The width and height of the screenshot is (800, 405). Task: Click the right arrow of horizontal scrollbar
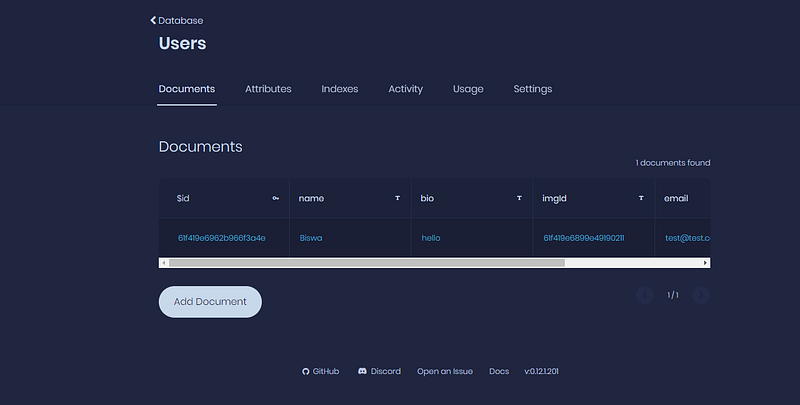[x=705, y=263]
